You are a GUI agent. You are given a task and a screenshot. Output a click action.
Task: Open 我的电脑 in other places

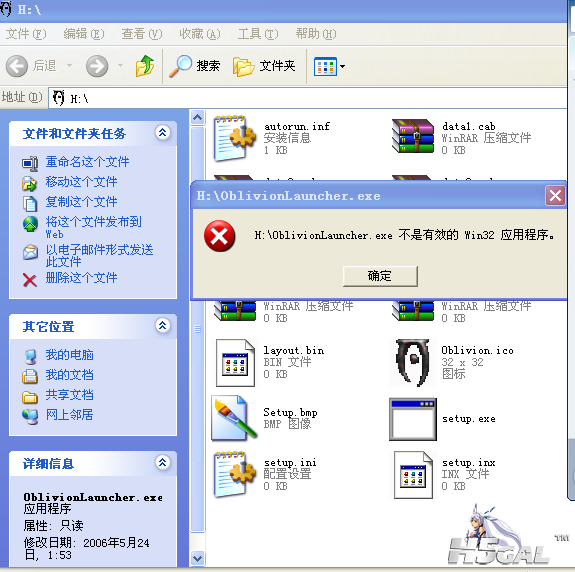[69, 355]
